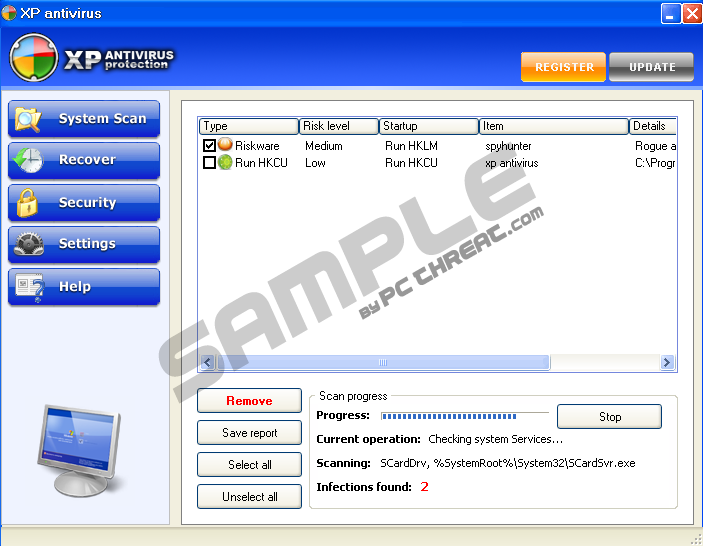This screenshot has height=546, width=703.
Task: Click the Recover clock arrow icon
Action: pyautogui.click(x=28, y=160)
